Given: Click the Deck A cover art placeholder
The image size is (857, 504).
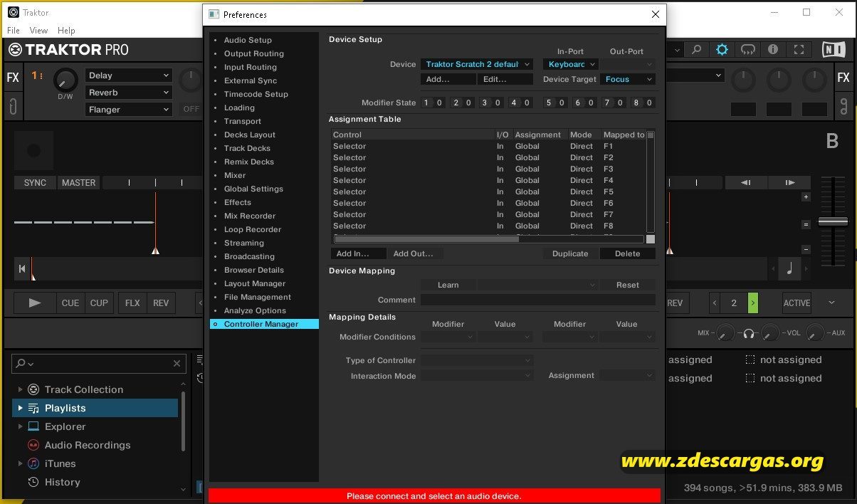Looking at the screenshot, I should pos(33,150).
